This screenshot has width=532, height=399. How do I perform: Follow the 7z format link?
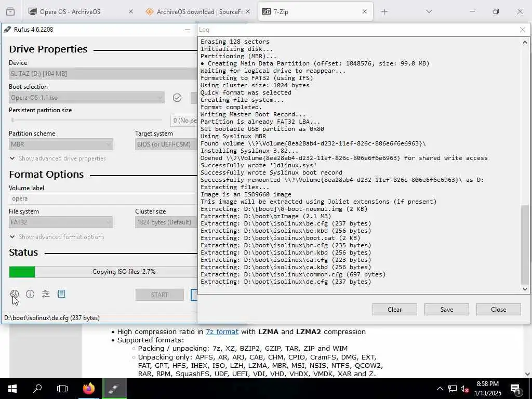click(222, 332)
